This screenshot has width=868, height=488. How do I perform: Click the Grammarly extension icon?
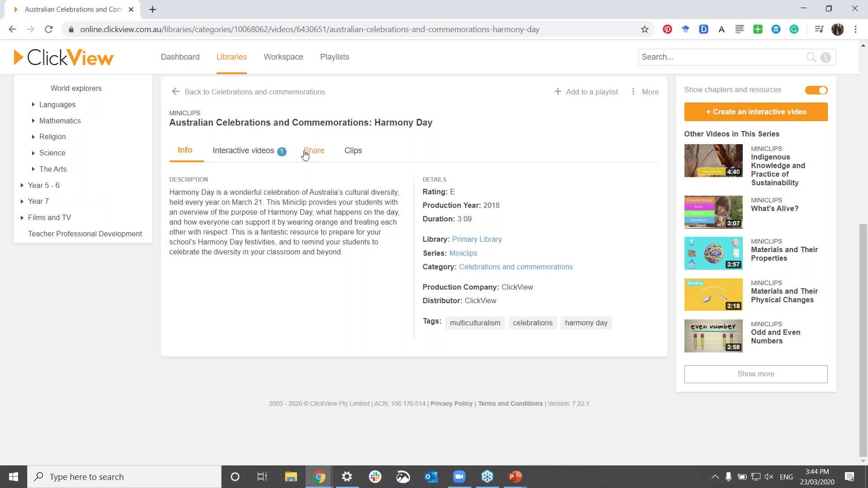coord(794,29)
